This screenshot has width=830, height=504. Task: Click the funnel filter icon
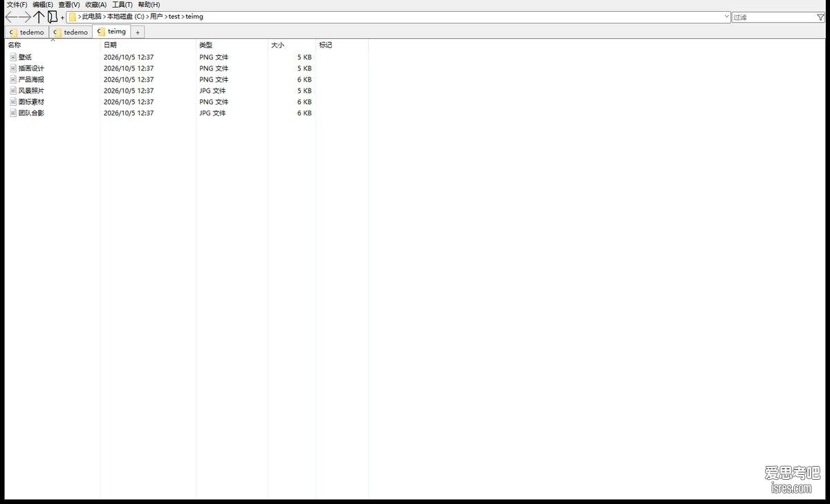pyautogui.click(x=820, y=17)
